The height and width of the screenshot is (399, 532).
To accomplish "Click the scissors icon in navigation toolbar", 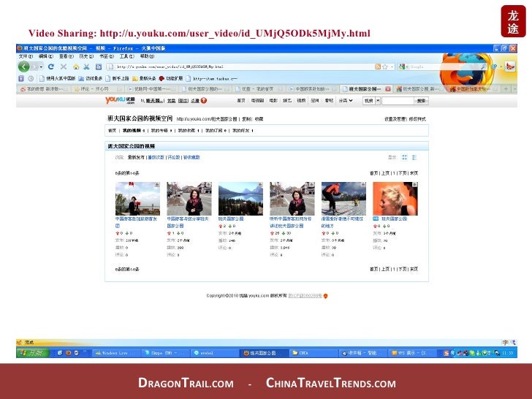I will point(87,66).
